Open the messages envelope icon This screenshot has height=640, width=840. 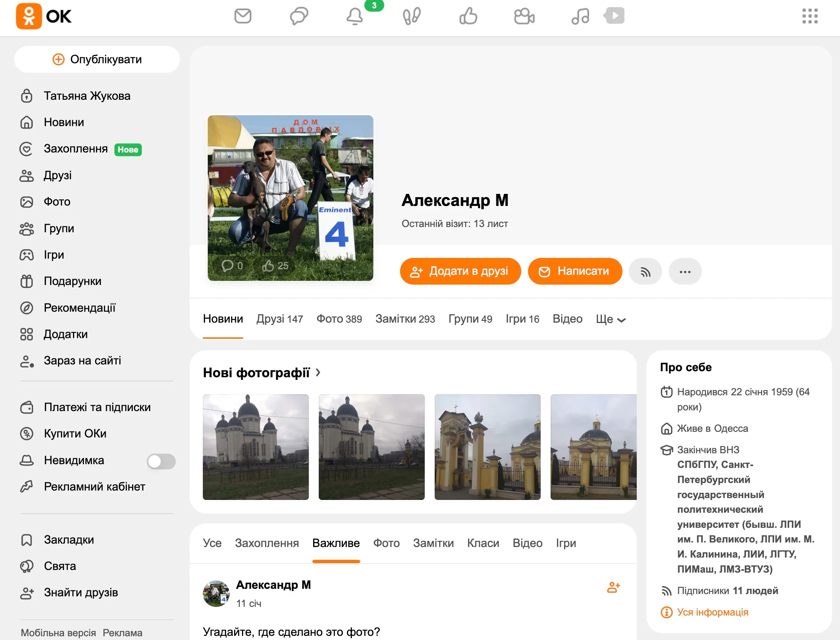(243, 16)
